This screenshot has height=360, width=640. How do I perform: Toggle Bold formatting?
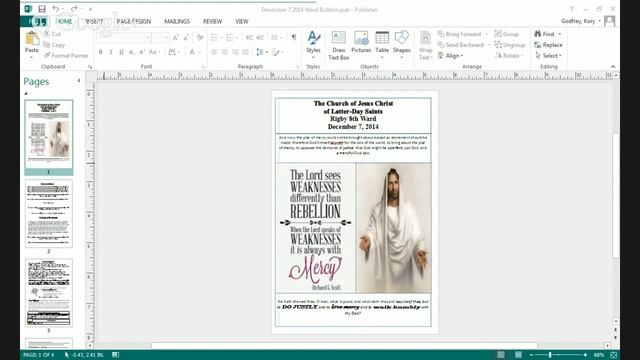(100, 52)
